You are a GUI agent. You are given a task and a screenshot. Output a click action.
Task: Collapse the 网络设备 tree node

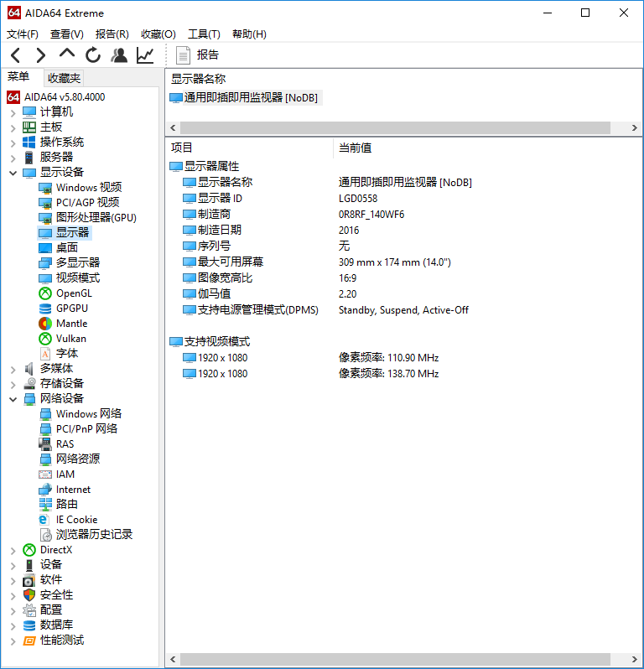click(13, 399)
